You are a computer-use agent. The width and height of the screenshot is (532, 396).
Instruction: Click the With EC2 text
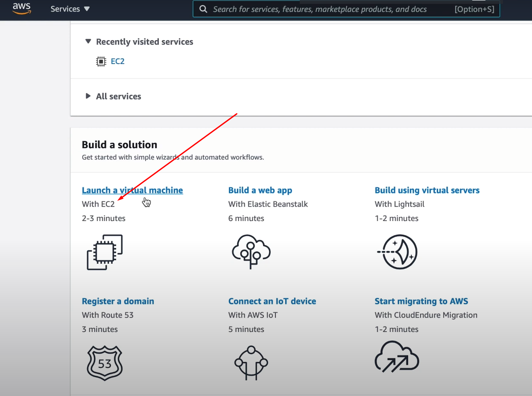click(98, 204)
